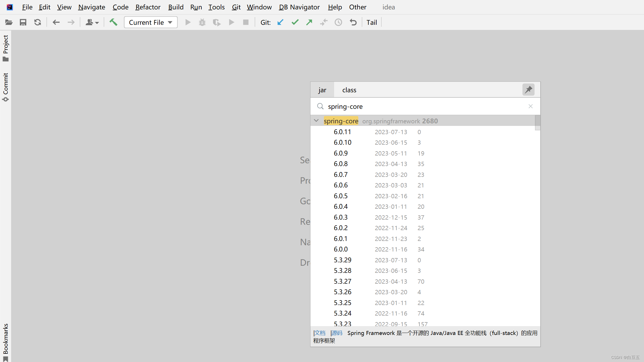Select version 5.3.29
This screenshot has width=644, height=362.
[423, 260]
